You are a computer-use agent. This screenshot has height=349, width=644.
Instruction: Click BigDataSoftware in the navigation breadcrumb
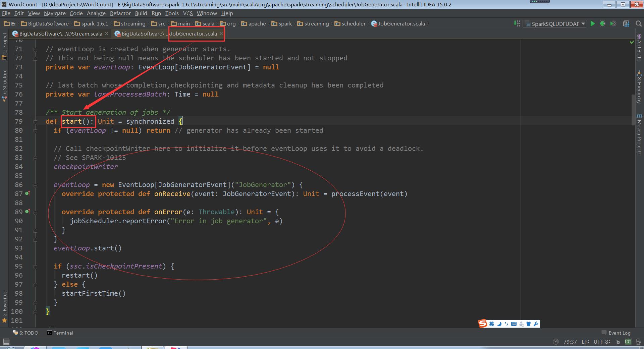coord(45,23)
